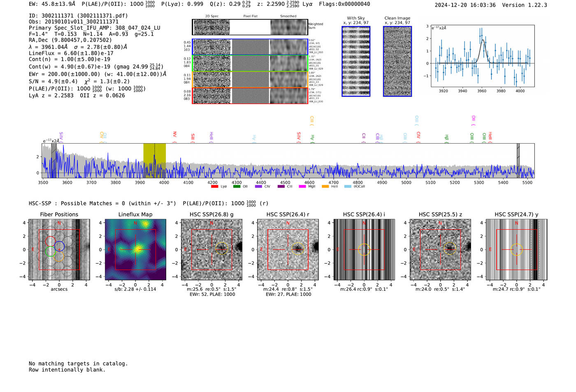Click the blue circle fiber in Fiber Positions

click(59, 246)
